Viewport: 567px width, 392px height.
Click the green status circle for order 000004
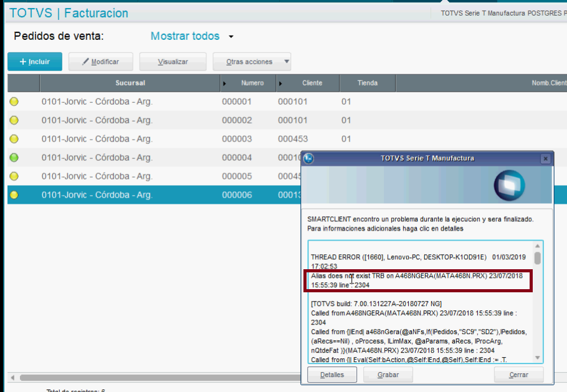14,158
